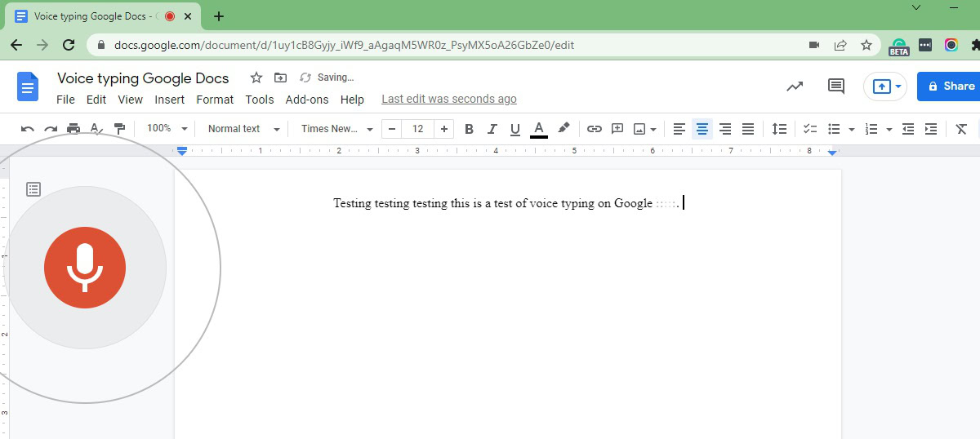Open the 'Last edit was seconds ago' link

click(x=448, y=99)
